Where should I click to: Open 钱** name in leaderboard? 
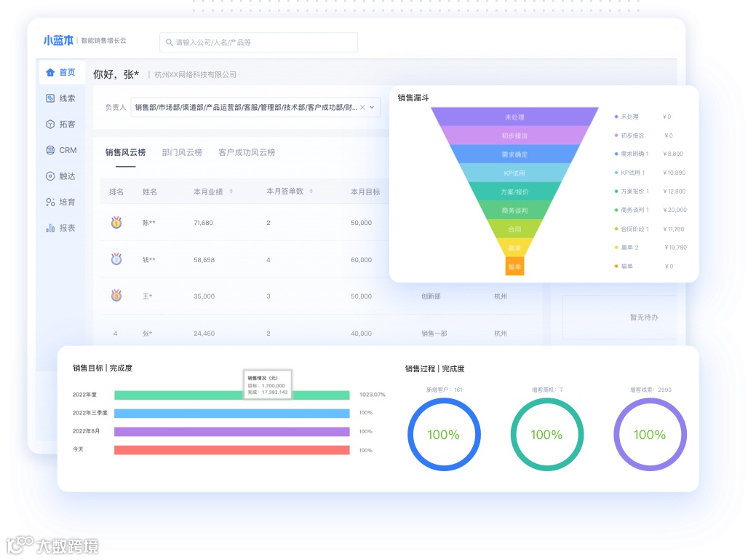(x=149, y=260)
